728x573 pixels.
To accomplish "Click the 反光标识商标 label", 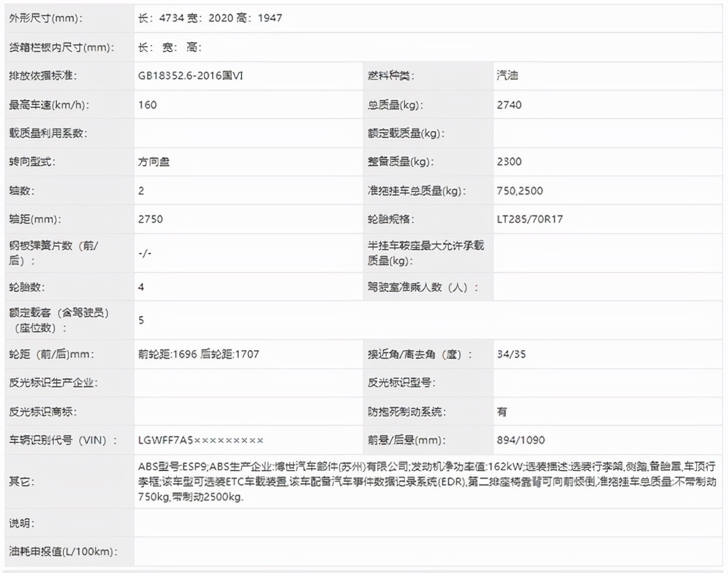I will pyautogui.click(x=43, y=412).
